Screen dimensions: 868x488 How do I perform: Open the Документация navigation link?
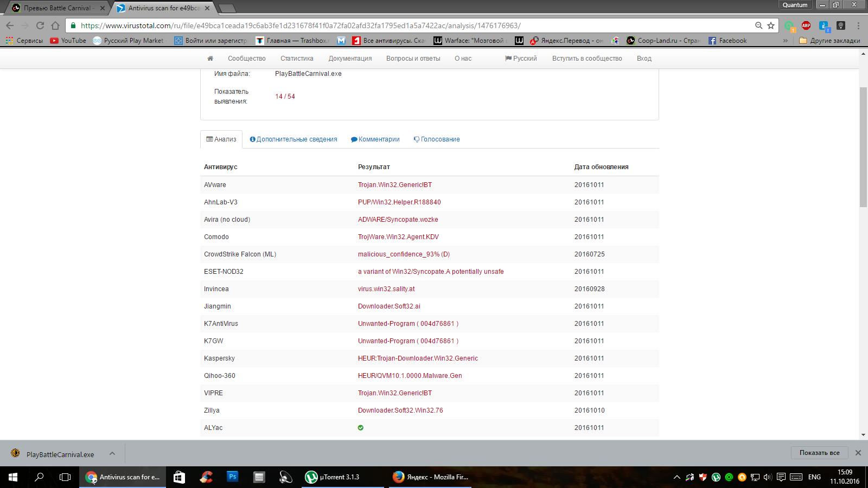point(350,59)
